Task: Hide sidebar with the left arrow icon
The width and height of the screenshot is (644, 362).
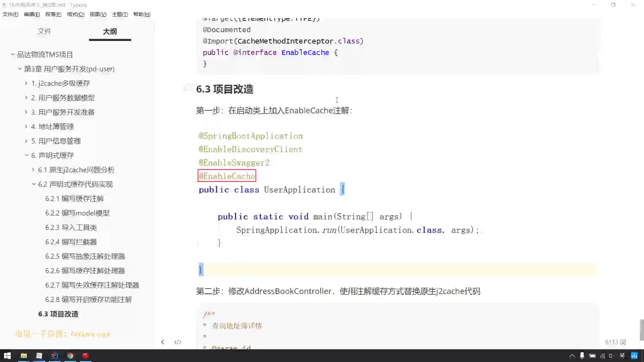Action: click(x=162, y=342)
